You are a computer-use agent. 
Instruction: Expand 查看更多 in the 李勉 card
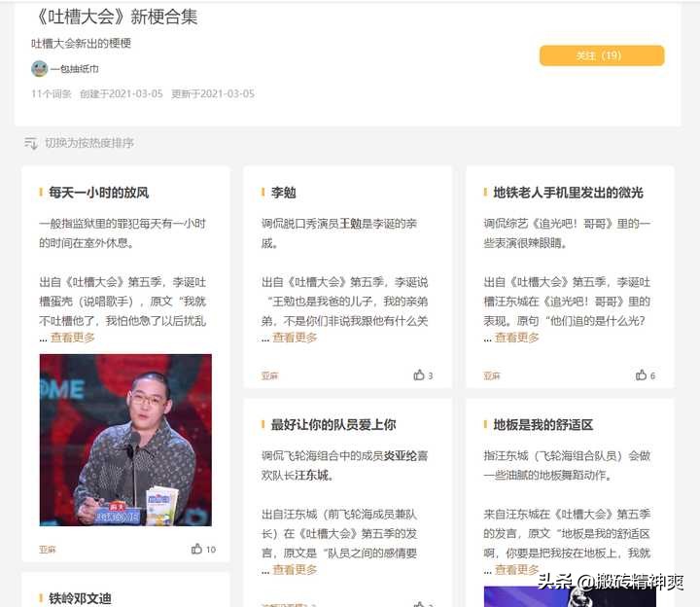click(295, 338)
